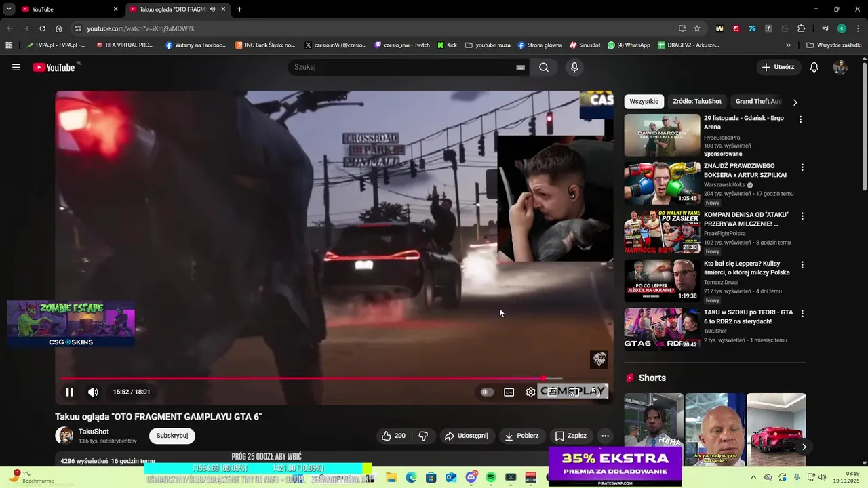Subscribe with the Subskrybuj button

(x=172, y=436)
